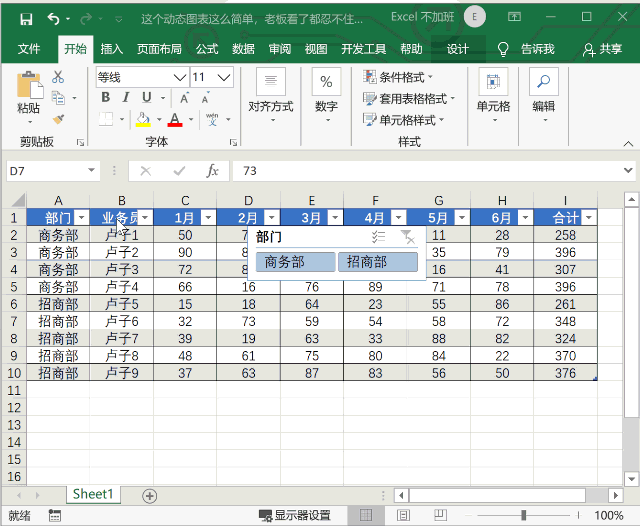Open 套用表格格式 table styles
Image resolution: width=640 pixels, height=526 pixels.
[x=409, y=98]
